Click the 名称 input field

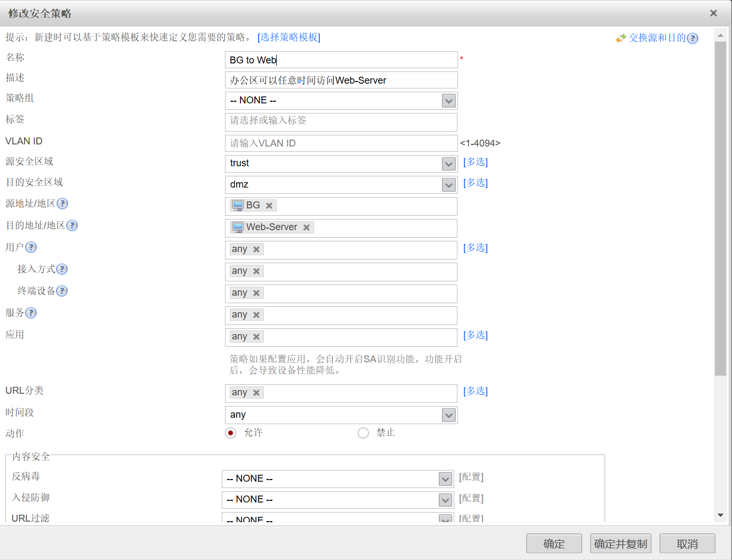341,60
